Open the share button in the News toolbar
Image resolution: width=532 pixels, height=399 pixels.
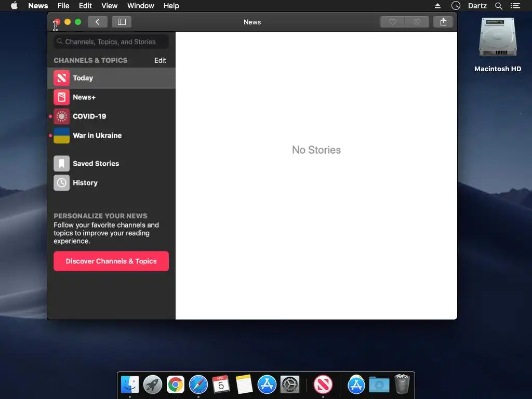point(443,22)
